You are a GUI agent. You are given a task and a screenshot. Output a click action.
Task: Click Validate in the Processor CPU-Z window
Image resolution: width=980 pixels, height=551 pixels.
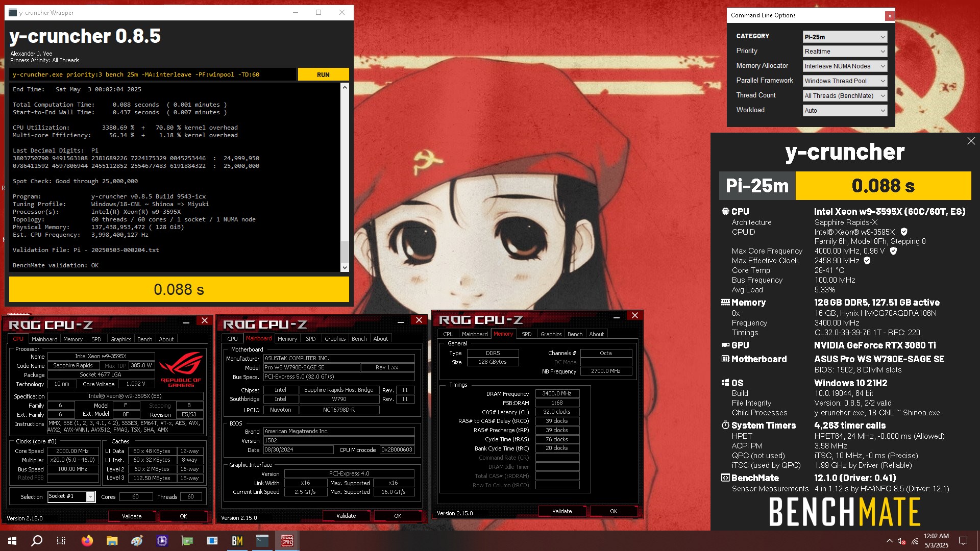pos(132,516)
